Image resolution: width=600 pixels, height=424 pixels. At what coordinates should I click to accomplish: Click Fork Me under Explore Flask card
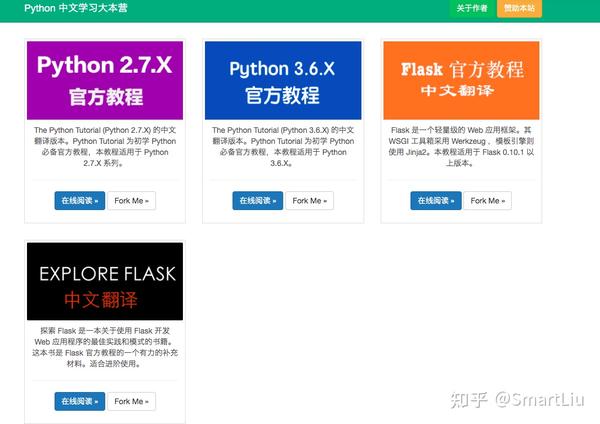132,401
